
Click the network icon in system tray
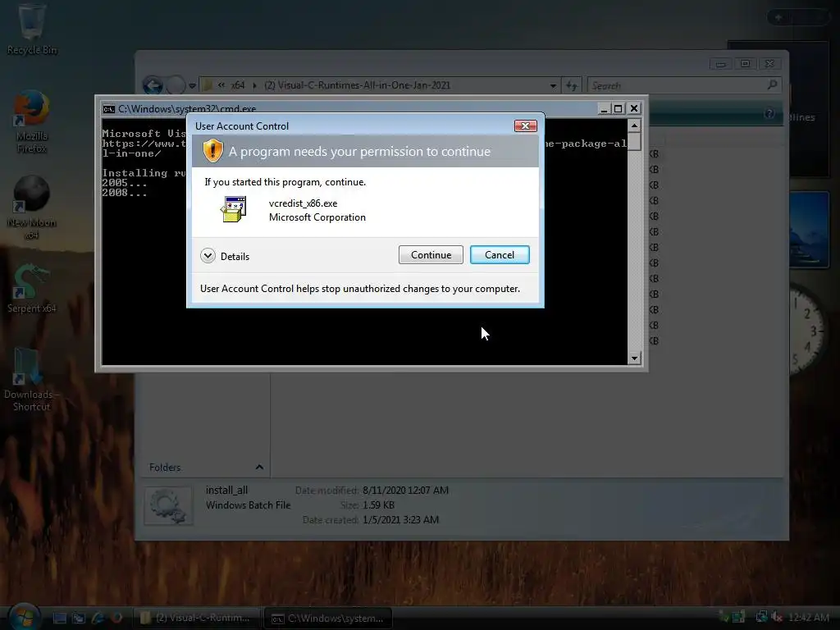(x=760, y=617)
